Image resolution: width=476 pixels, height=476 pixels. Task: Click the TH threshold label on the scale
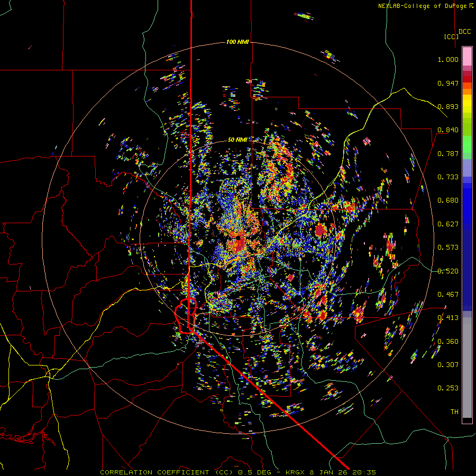[454, 411]
